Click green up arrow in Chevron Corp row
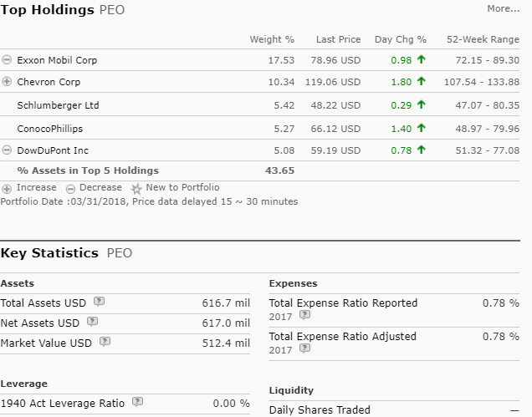 tap(422, 81)
